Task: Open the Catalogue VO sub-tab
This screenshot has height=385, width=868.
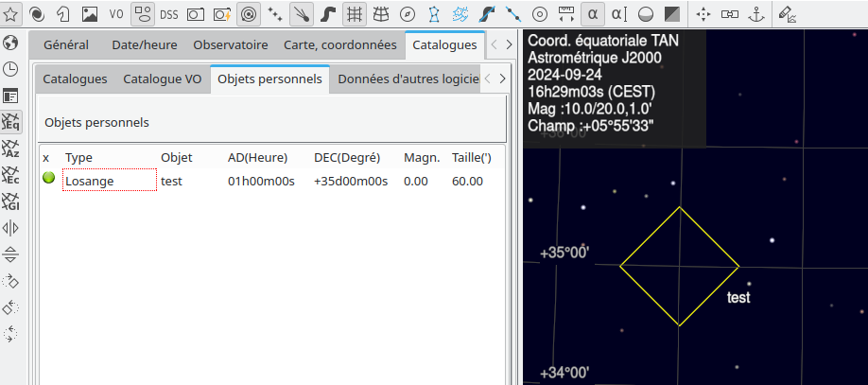Action: click(x=162, y=79)
